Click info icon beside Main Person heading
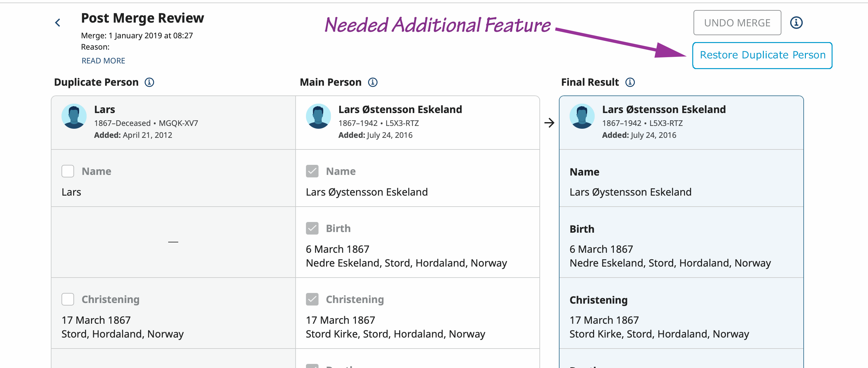Image resolution: width=868 pixels, height=368 pixels. (x=373, y=82)
